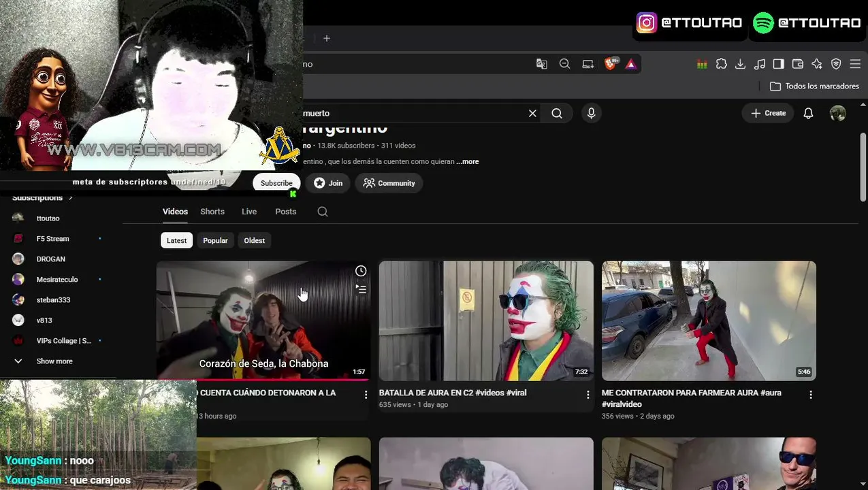This screenshot has height=490, width=868.
Task: Open the 5:46 Joker street video thumbnail
Action: coord(709,321)
